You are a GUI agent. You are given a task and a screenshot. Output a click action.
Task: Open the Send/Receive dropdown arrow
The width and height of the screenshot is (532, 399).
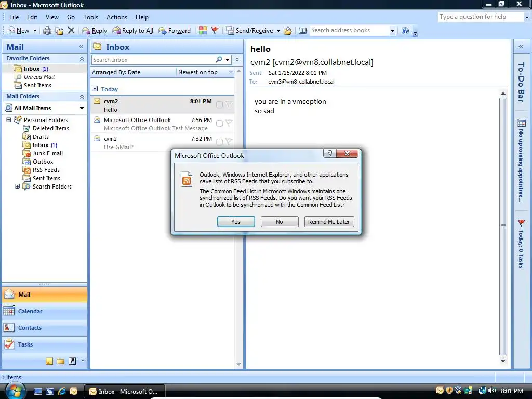coord(278,31)
